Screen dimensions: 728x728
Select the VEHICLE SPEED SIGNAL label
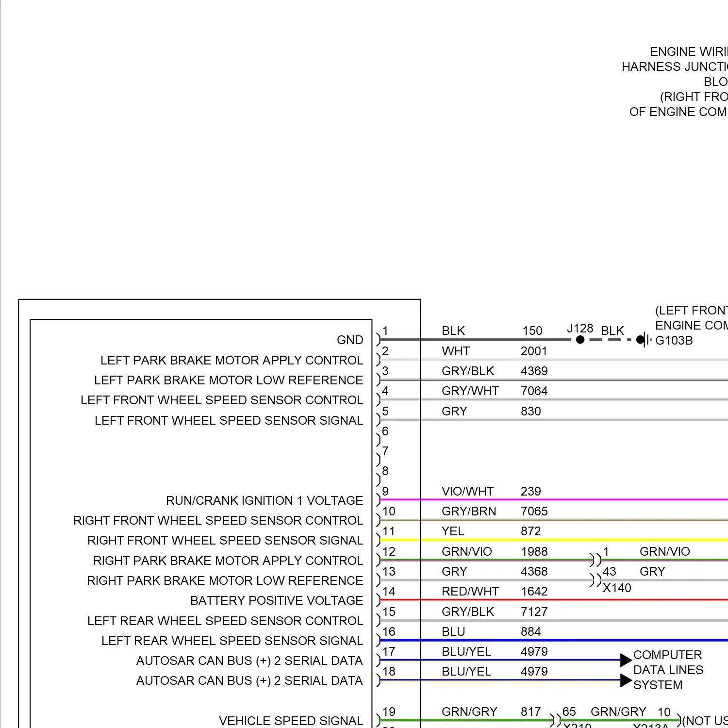(x=291, y=721)
